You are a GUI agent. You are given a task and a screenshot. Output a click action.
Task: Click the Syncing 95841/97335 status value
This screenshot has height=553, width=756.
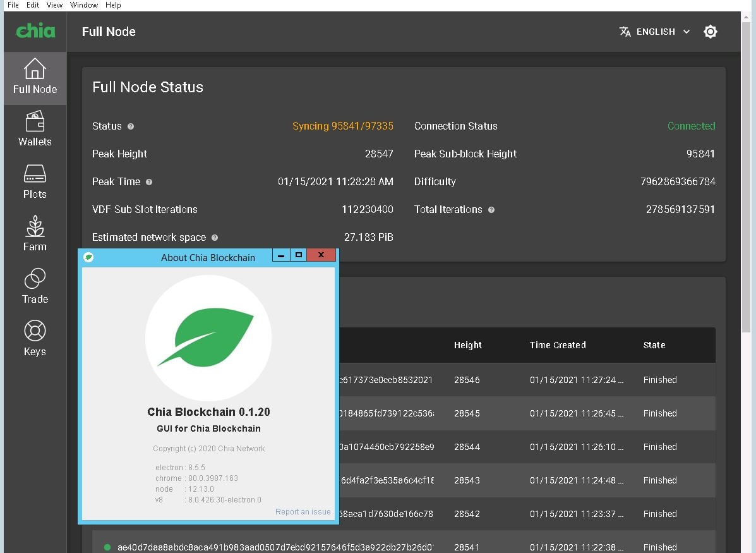pyautogui.click(x=343, y=126)
